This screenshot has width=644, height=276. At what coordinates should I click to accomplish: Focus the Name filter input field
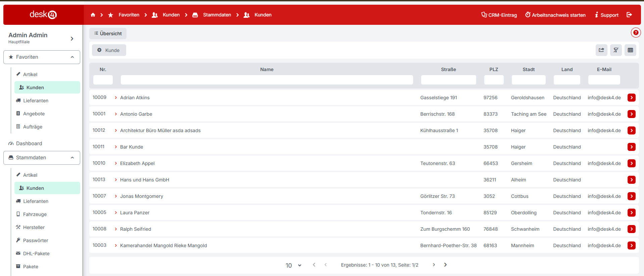click(266, 80)
